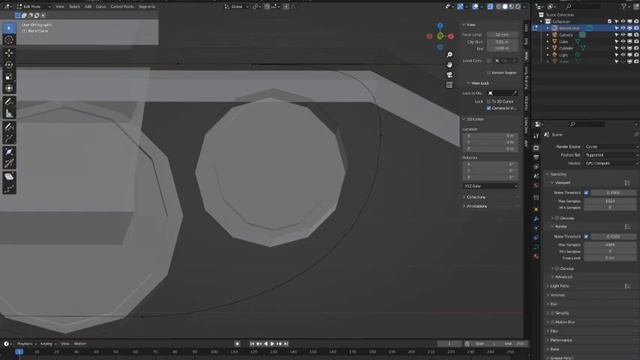Open Modifiers wrench properties tab

536,219
